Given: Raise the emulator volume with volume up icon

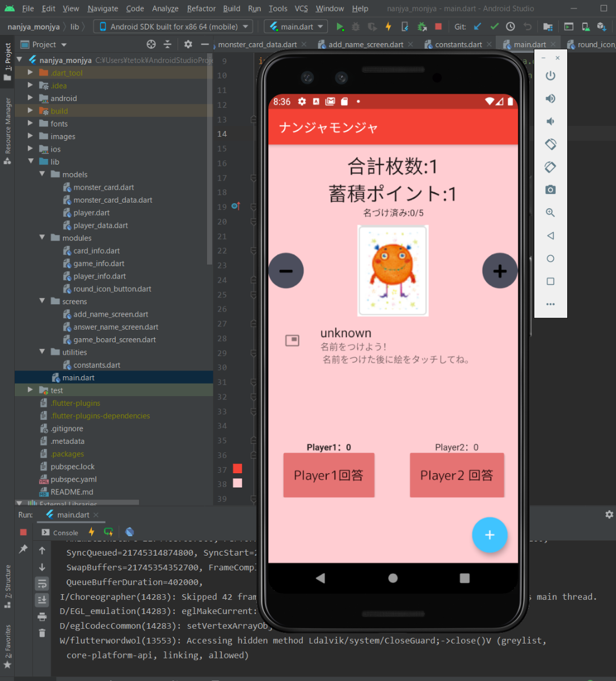Looking at the screenshot, I should tap(550, 99).
